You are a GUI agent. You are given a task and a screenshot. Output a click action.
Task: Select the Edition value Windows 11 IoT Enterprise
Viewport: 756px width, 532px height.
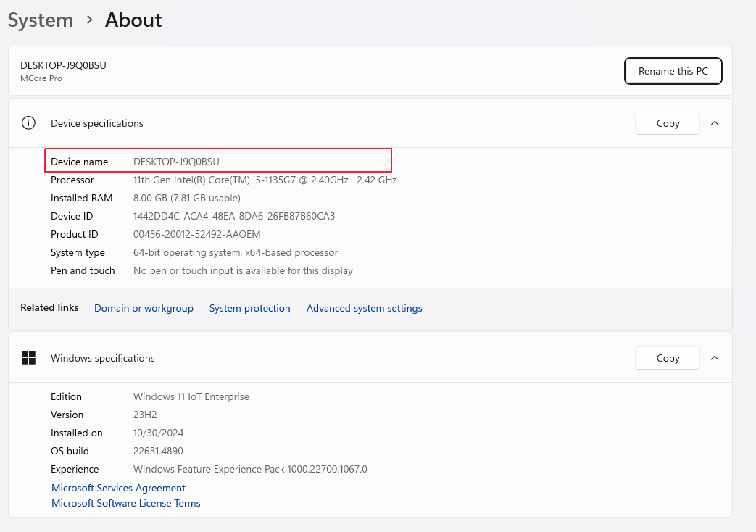pyautogui.click(x=191, y=396)
